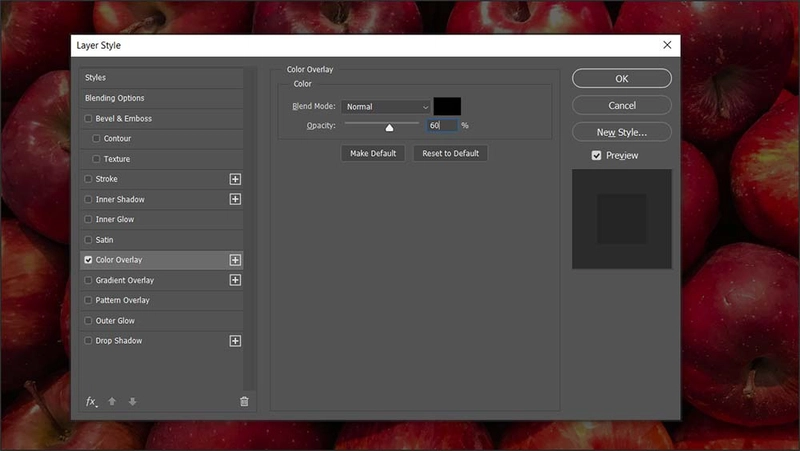Select the Inner Glow effect row
800x451 pixels.
[x=161, y=219]
